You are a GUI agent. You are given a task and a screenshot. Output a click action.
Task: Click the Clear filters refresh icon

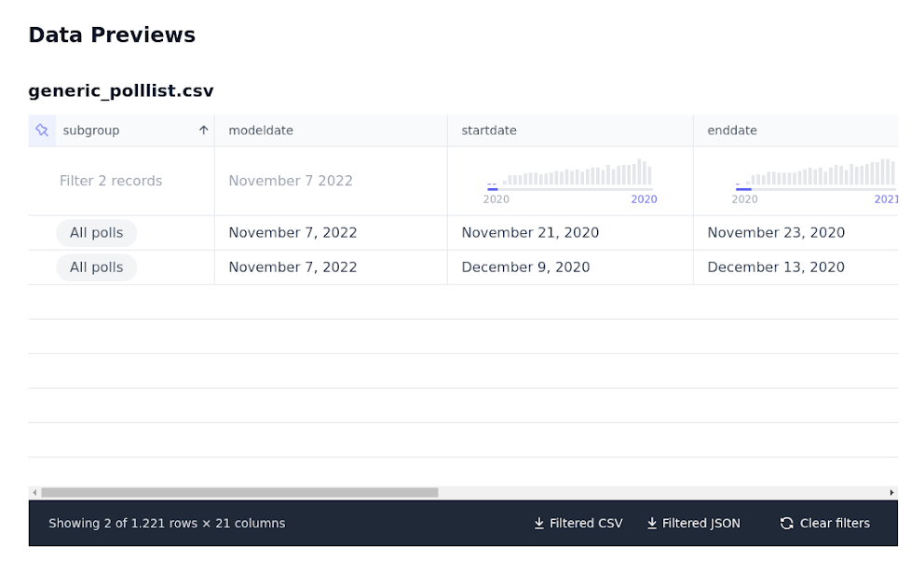787,523
